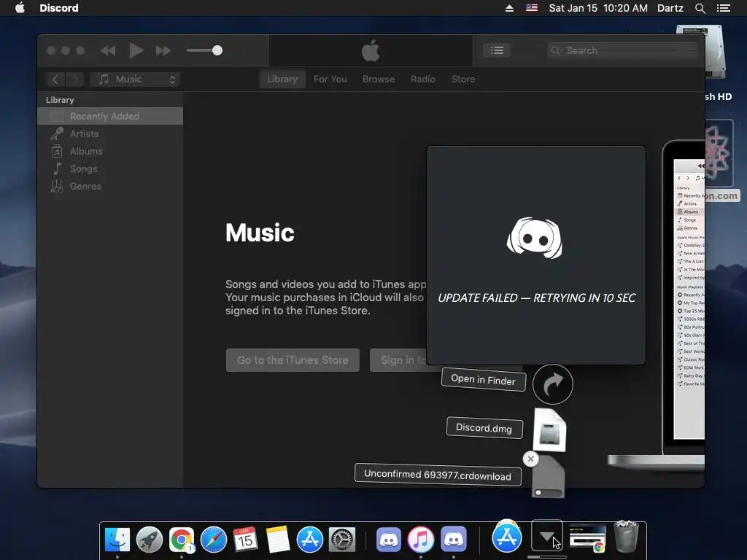Viewport: 747px width, 560px height.
Task: Click the eject icon in menu bar
Action: [509, 8]
